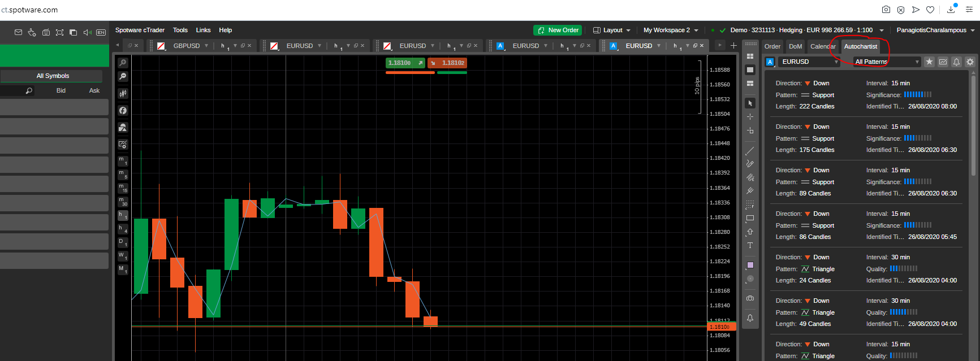Open the Tools menu
Screen dimensions: 980x361
(x=180, y=31)
